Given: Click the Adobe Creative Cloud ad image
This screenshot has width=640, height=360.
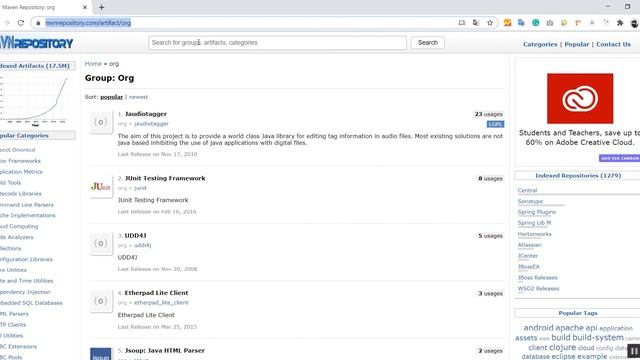Looking at the screenshot, I should click(580, 98).
